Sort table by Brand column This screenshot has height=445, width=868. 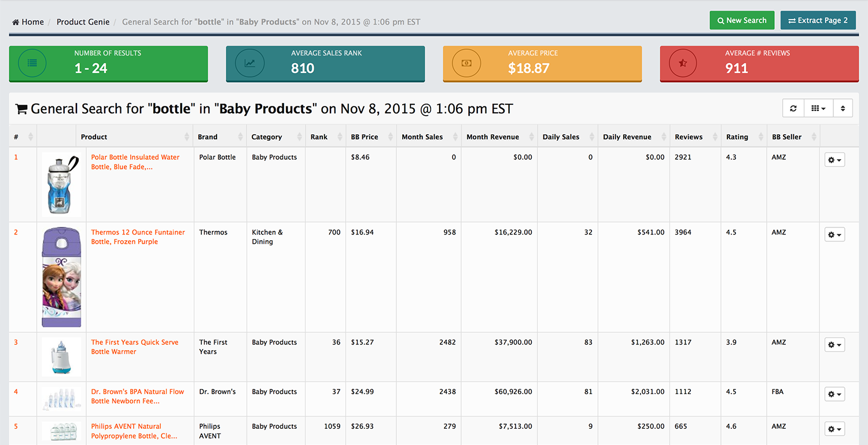[x=220, y=137]
